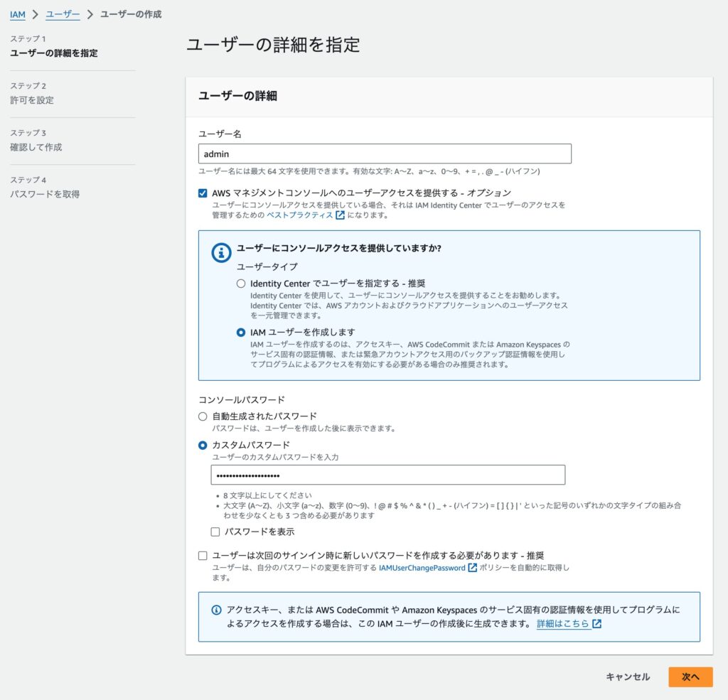The width and height of the screenshot is (728, 700).
Task: Click the ユーザー名 field label
Action: (220, 134)
